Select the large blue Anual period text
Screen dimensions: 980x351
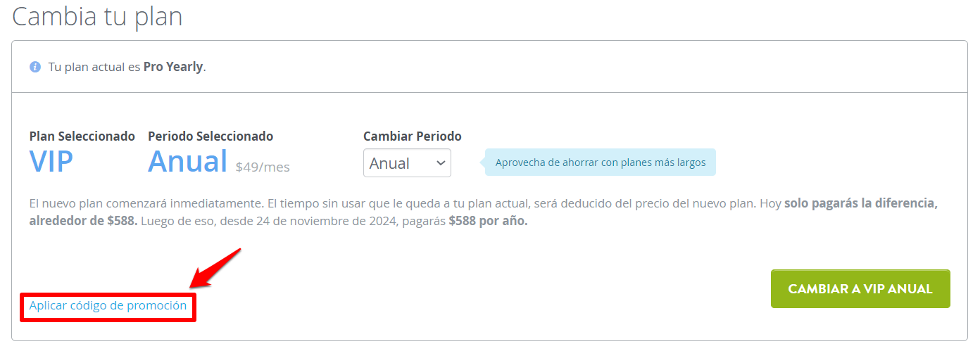[187, 162]
